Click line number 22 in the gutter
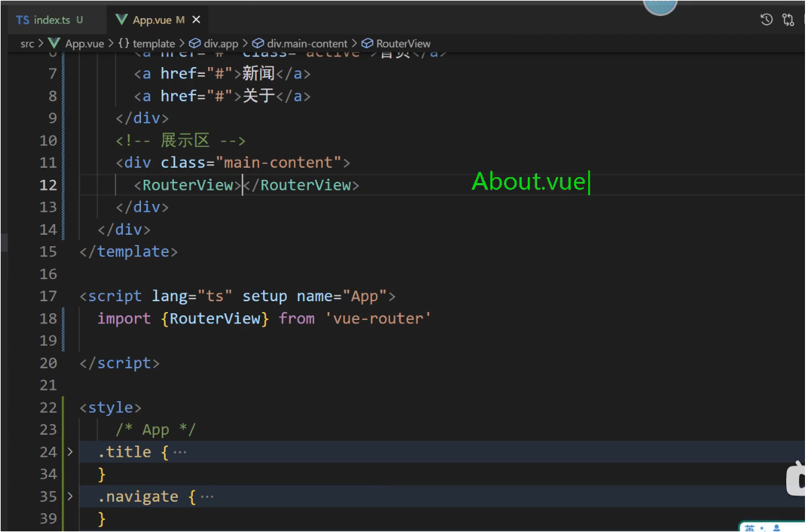 pyautogui.click(x=48, y=408)
